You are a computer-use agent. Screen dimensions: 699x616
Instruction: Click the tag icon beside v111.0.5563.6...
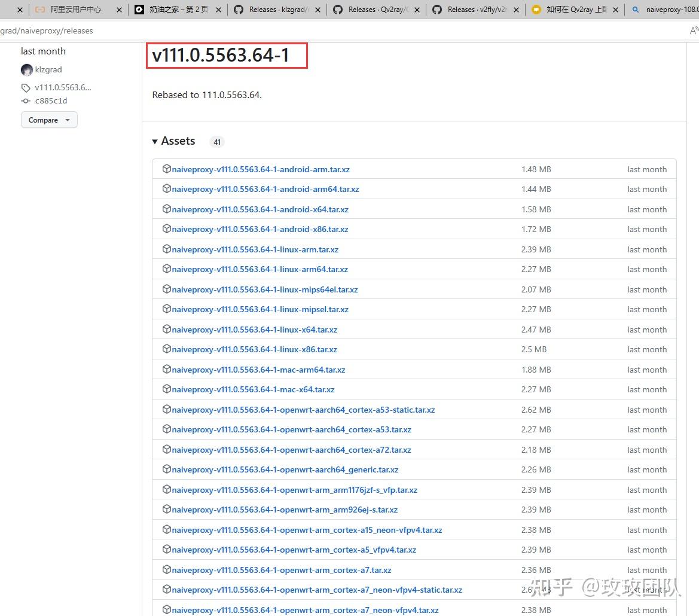pyautogui.click(x=26, y=88)
